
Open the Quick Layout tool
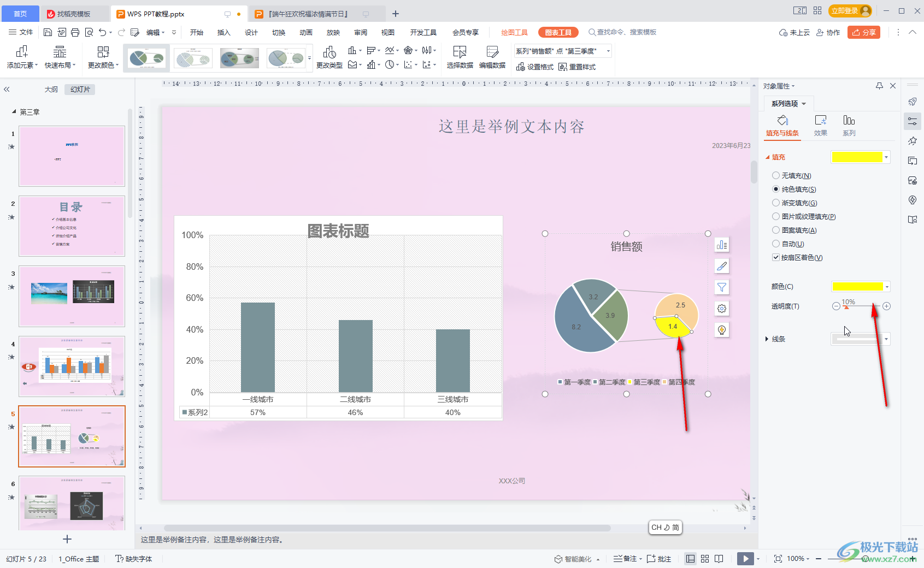coord(60,57)
